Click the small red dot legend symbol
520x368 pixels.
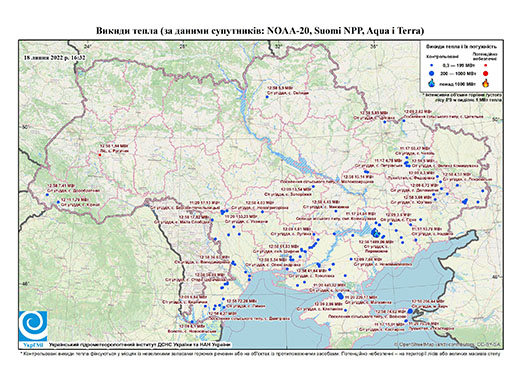[485, 66]
